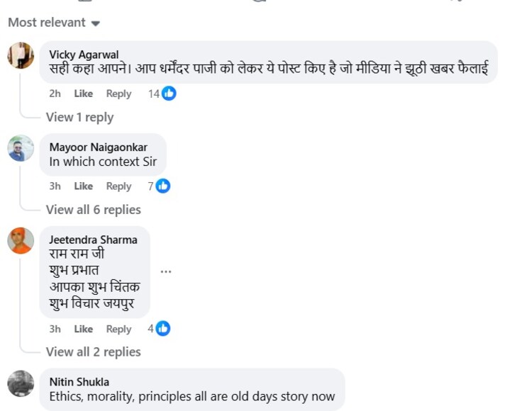Viewport: 532px width, 411px height.
Task: Like Jeetendra Sharma's comment
Action: [x=84, y=329]
